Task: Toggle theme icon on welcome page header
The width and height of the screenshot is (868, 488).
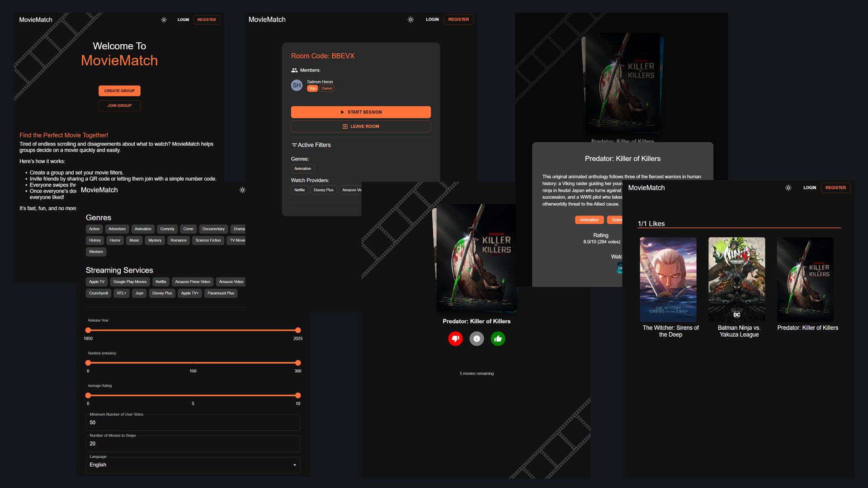Action: [x=164, y=20]
